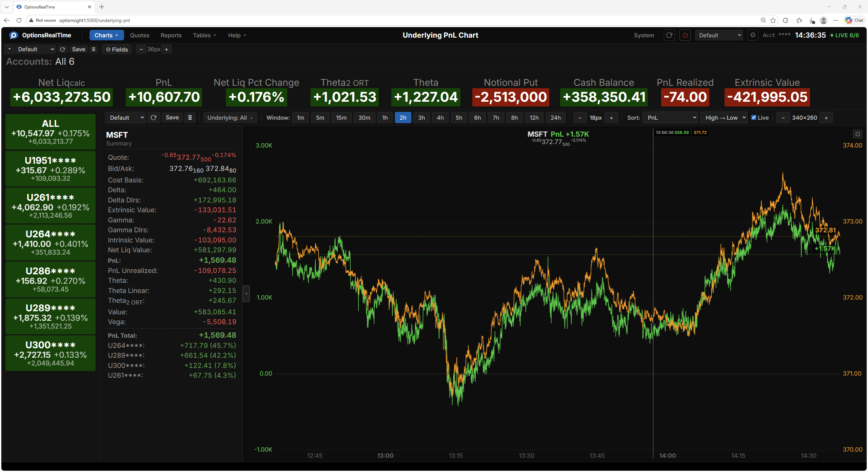This screenshot has height=472, width=868.
Task: Open browser downloads icon
Action: click(812, 20)
